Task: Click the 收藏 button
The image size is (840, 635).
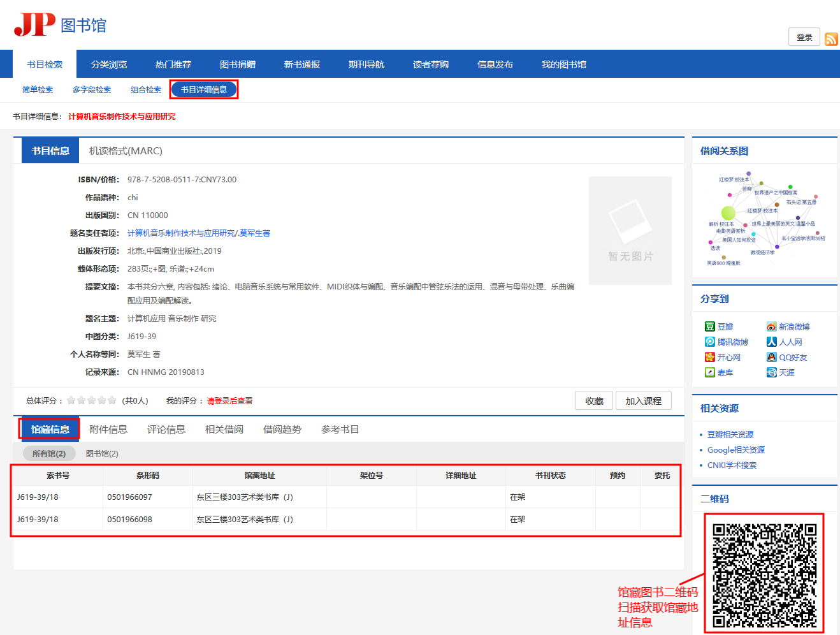Action: click(x=594, y=401)
